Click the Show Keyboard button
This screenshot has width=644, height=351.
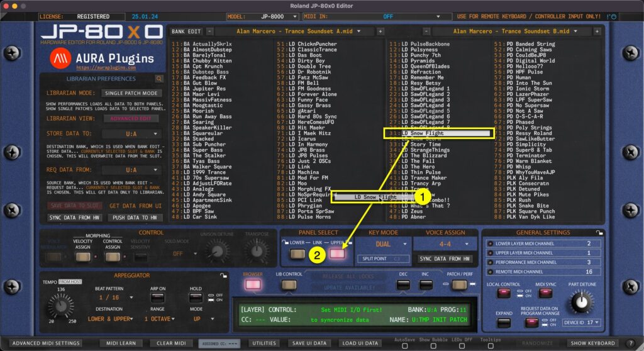pos(592,343)
